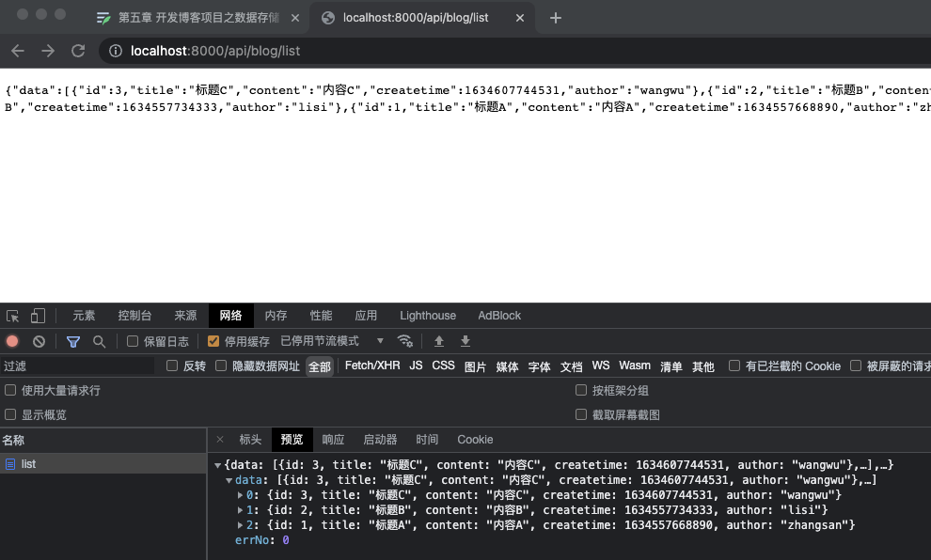Screen dimensions: 931x560
Task: Open the 性能 DevTools panel
Action: [321, 316]
